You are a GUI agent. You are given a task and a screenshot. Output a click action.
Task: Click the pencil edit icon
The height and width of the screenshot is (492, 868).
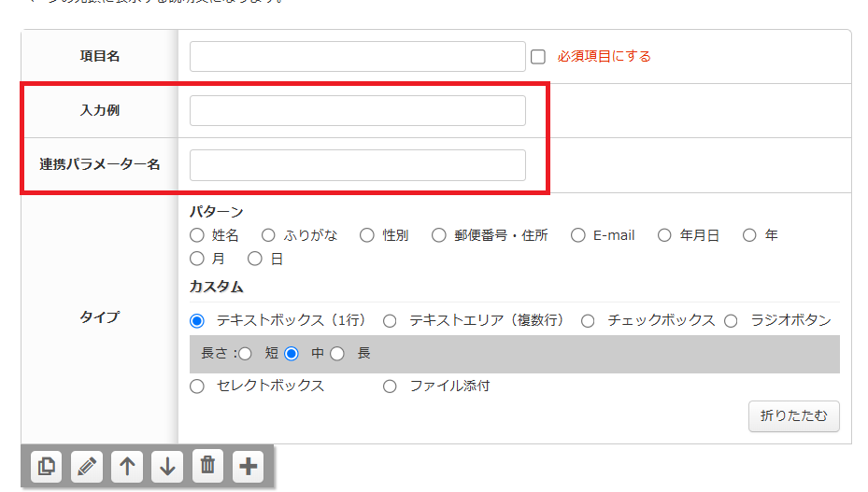coord(86,466)
